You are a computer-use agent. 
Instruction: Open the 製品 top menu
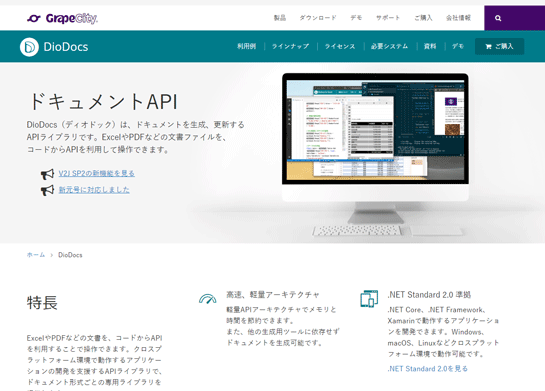pos(280,18)
